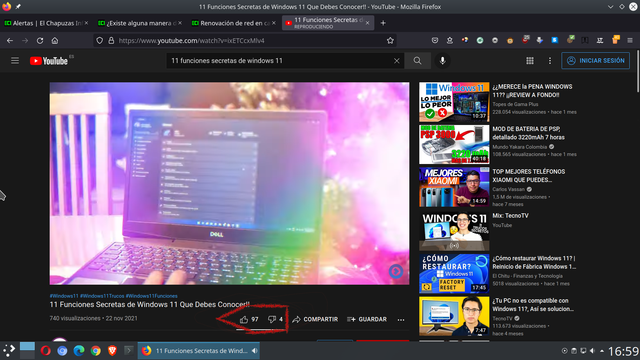Go back with the browser arrow

coord(10,40)
